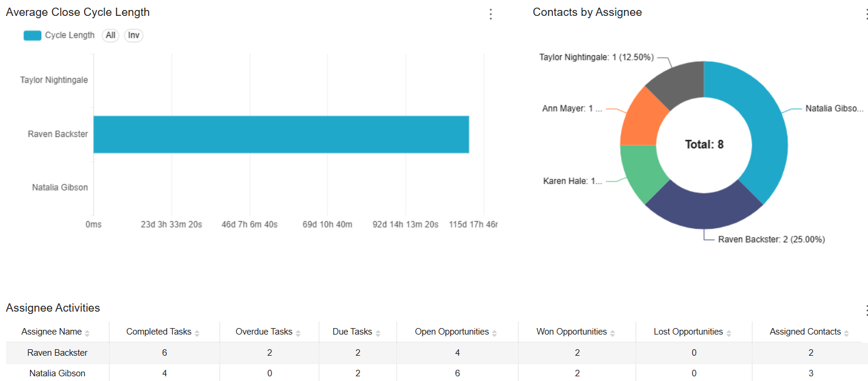
Task: Click Raven Backster's name in the table
Action: [56, 352]
